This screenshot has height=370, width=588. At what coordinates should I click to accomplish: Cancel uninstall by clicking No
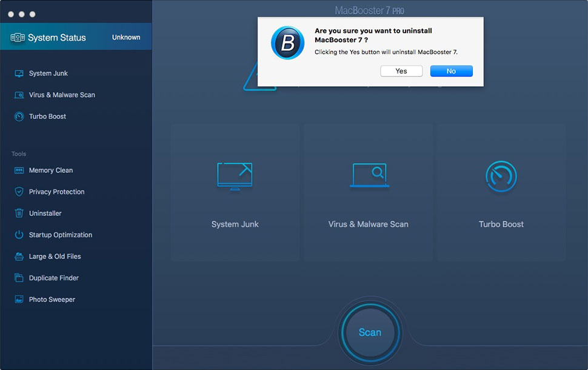click(x=451, y=71)
